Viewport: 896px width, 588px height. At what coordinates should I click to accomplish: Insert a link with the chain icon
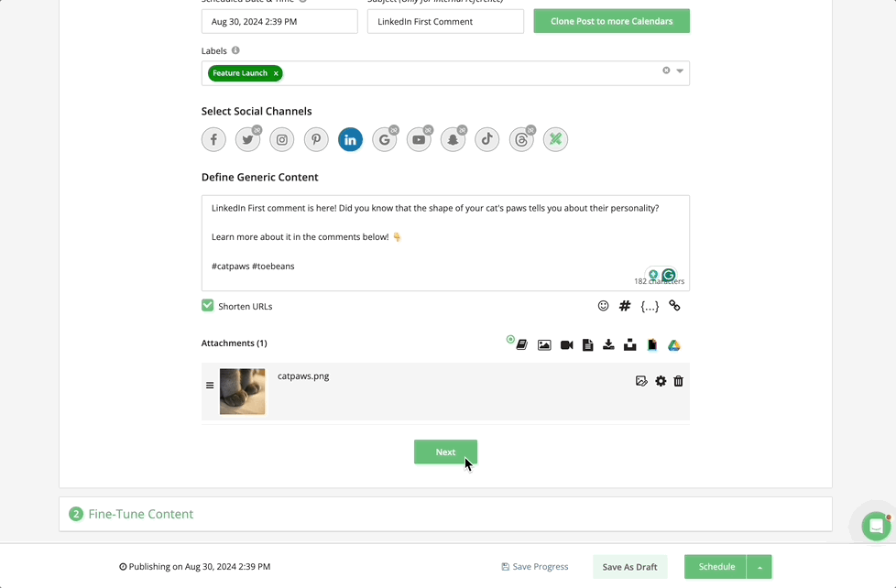(x=674, y=306)
